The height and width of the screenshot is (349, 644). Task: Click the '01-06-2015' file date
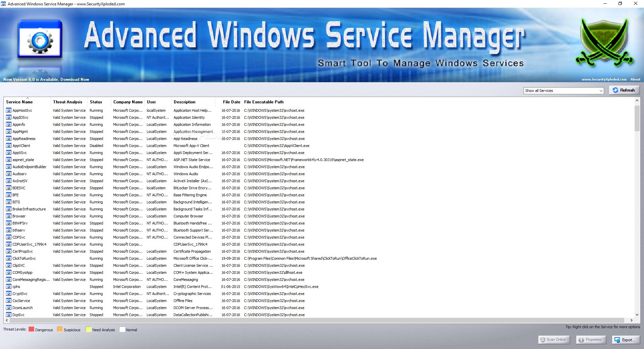[x=230, y=287]
